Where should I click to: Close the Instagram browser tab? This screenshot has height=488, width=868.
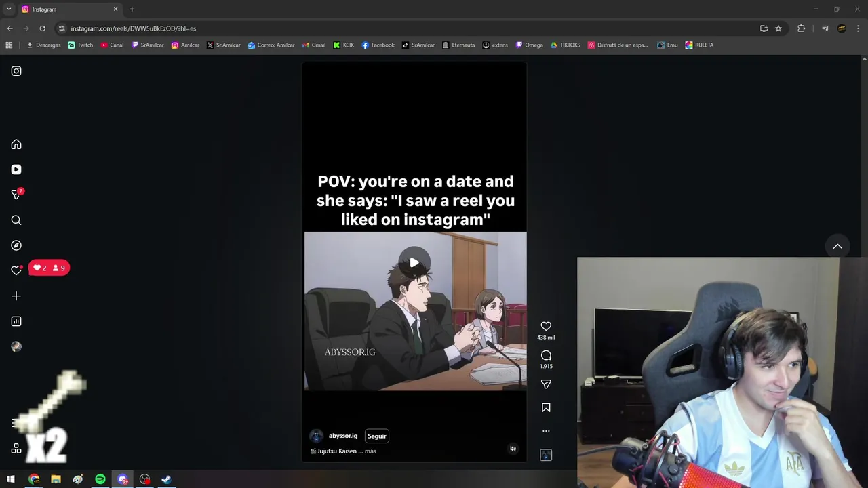coord(115,9)
